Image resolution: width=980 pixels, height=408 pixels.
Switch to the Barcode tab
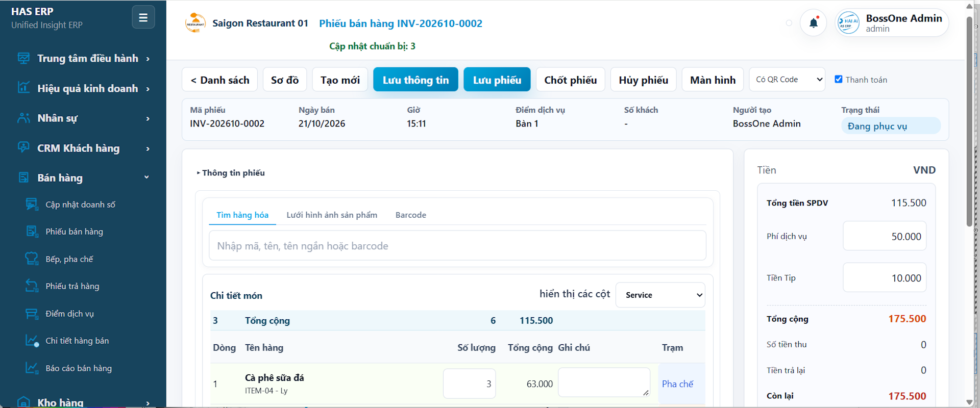411,215
